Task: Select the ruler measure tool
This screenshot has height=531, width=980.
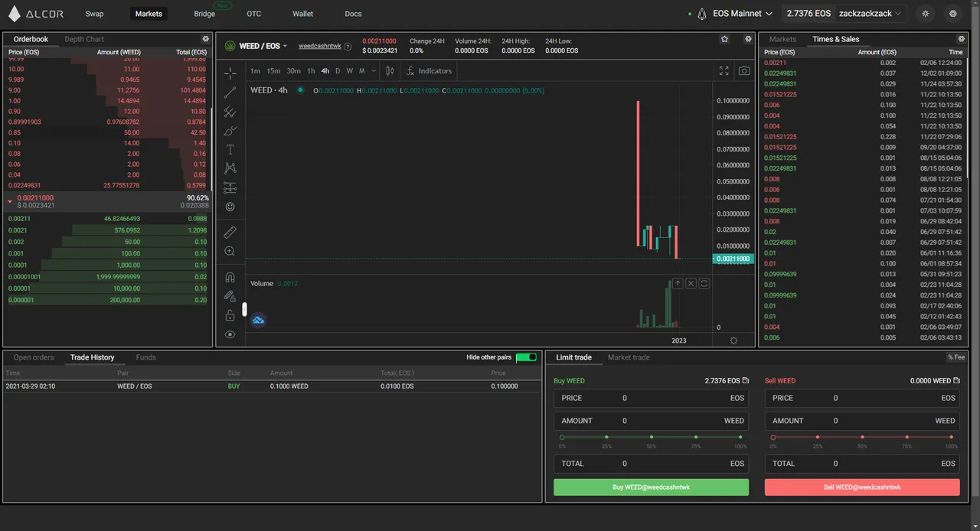Action: click(x=230, y=232)
